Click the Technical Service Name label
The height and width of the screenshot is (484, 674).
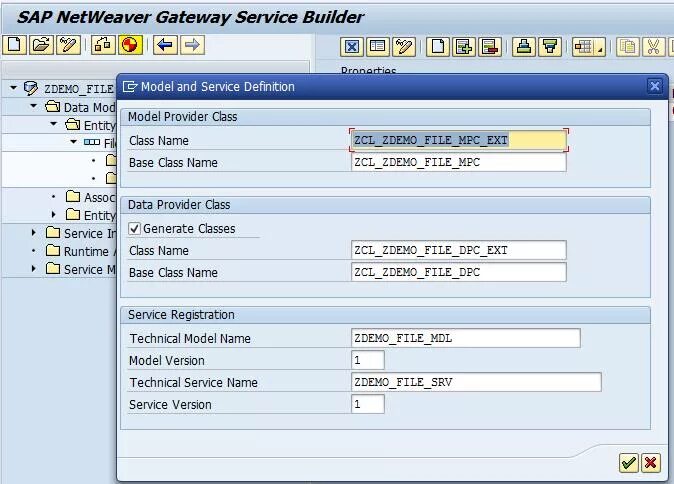tap(193, 383)
